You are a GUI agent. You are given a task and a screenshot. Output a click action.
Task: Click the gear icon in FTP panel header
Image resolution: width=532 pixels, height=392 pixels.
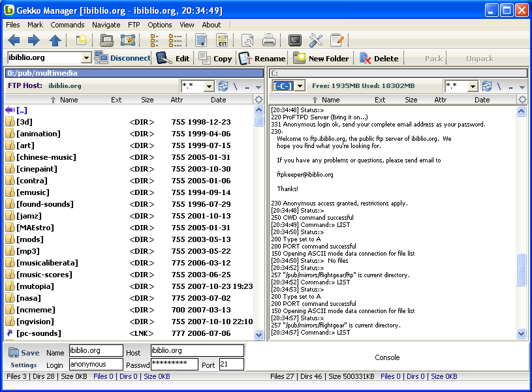[258, 100]
